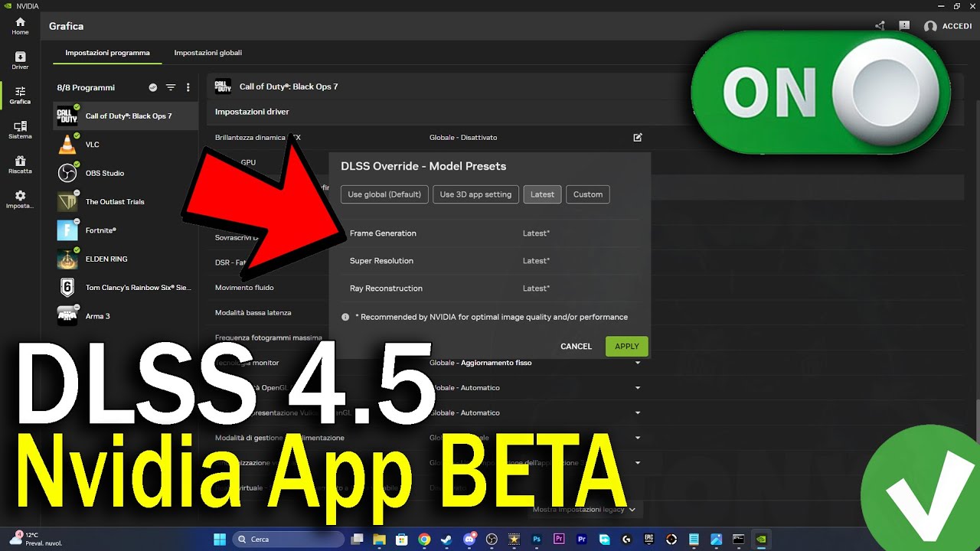Viewport: 980px width, 551px height.
Task: Open Discord from the taskbar
Action: point(470,539)
